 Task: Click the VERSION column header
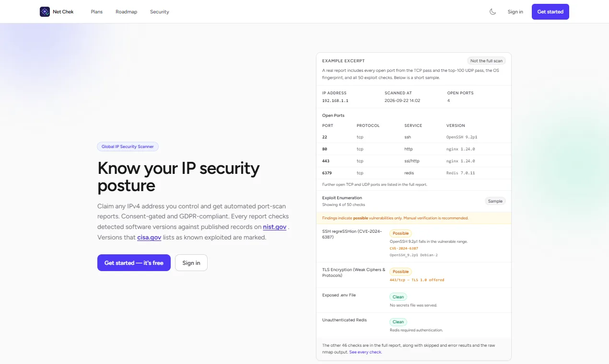click(456, 125)
